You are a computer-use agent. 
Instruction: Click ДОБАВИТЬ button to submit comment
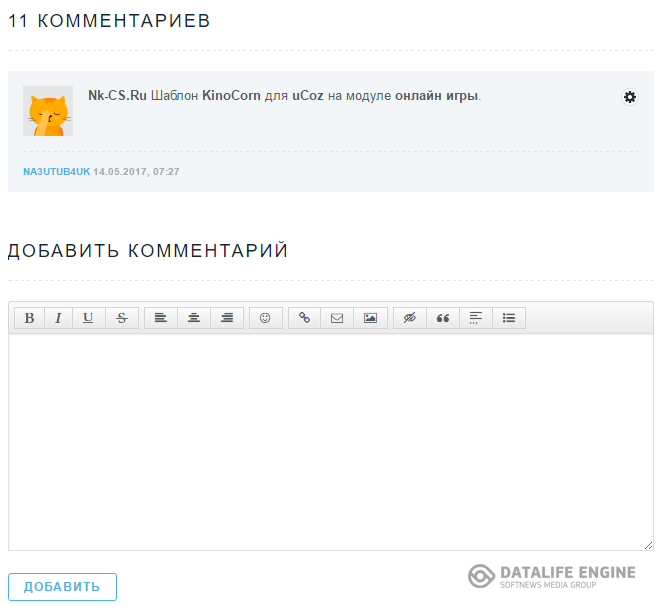62,587
